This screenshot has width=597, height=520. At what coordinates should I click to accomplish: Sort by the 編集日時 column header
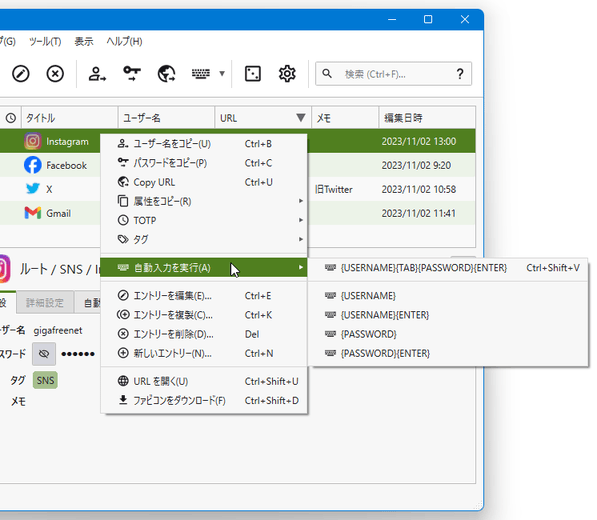427,118
